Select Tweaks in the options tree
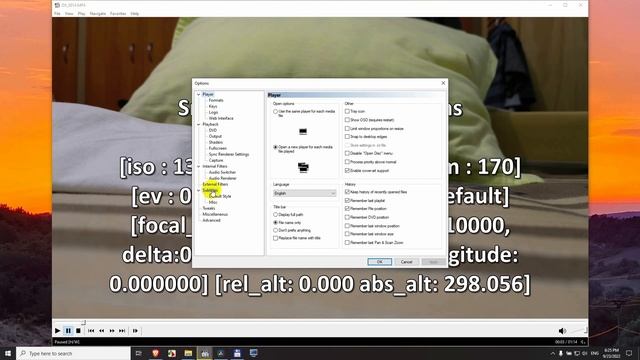Viewport: 640px width, 360px height. pyautogui.click(x=209, y=208)
